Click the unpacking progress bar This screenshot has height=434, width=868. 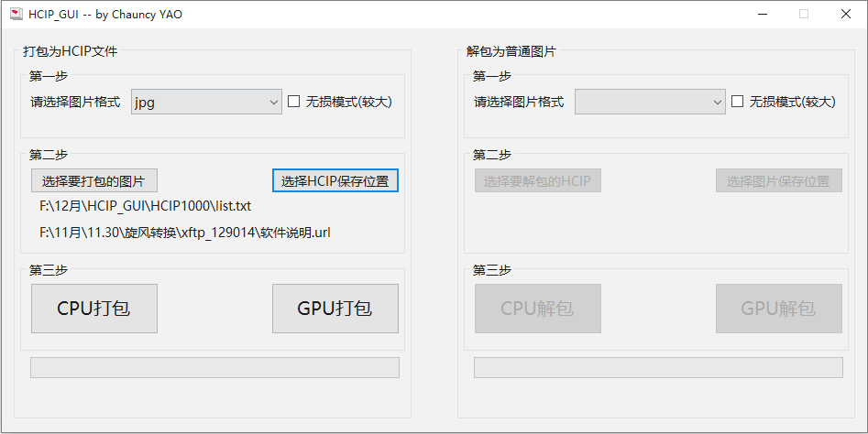tap(658, 367)
